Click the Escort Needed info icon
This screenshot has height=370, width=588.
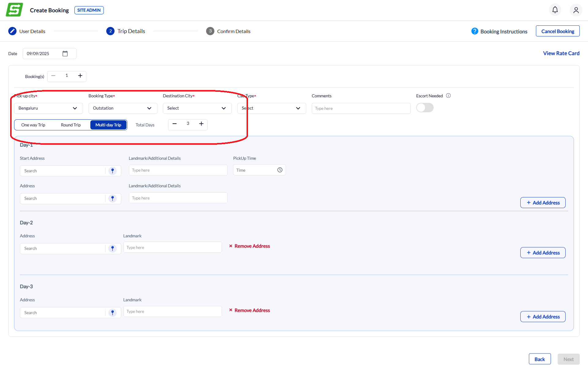pyautogui.click(x=448, y=95)
